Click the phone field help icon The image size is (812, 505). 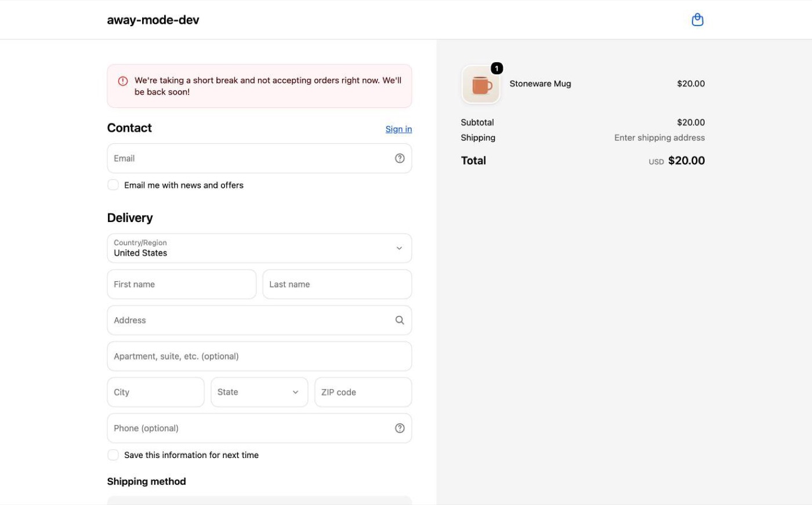click(x=400, y=428)
